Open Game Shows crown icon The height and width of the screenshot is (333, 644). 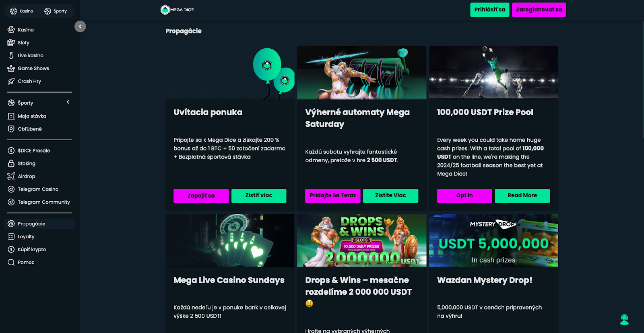[x=11, y=68]
